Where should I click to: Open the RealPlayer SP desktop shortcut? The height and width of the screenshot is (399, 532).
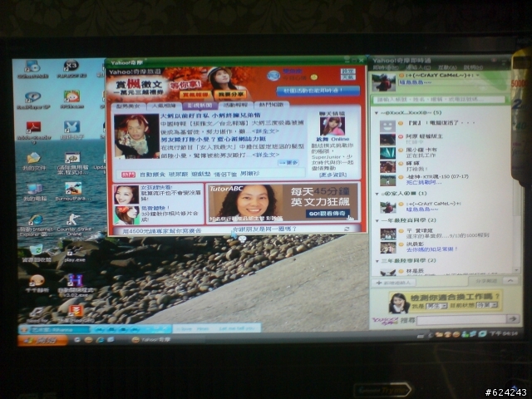click(x=32, y=101)
